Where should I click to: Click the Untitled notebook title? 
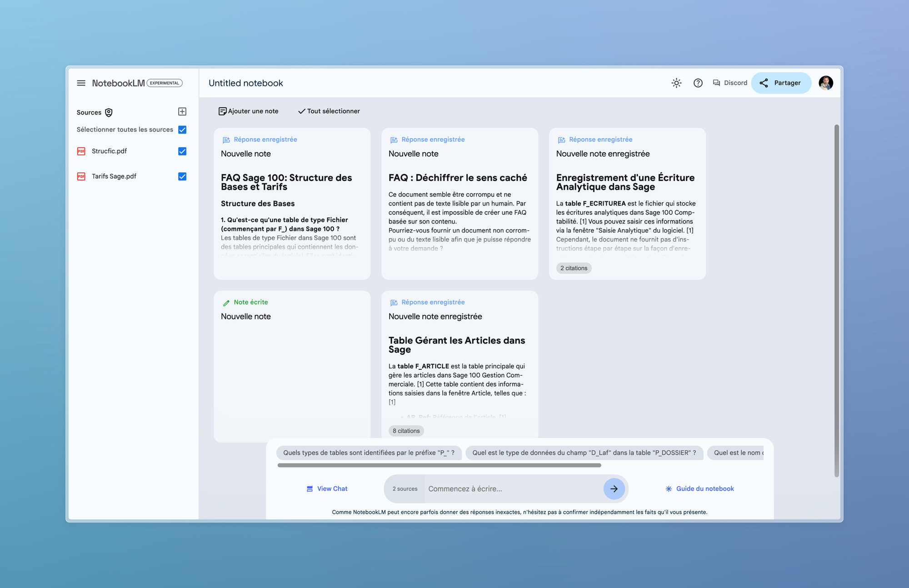click(245, 83)
